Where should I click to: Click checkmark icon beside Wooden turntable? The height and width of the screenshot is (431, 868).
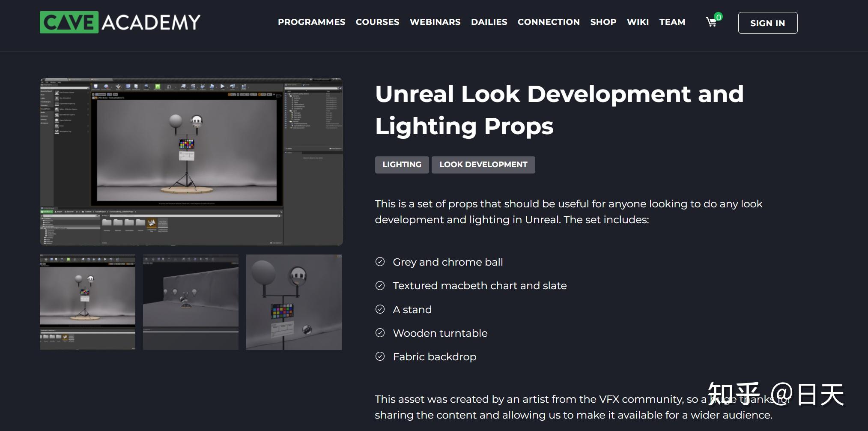(x=380, y=333)
